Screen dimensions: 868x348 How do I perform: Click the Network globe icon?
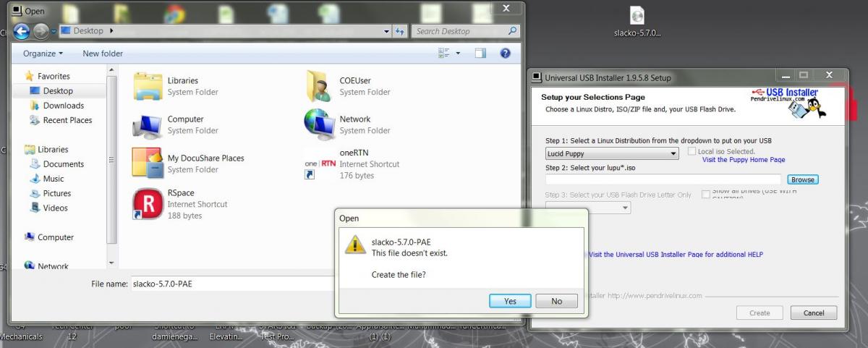(x=319, y=124)
